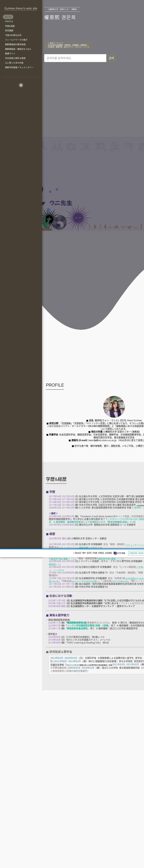The image size is (144, 868).
Task: Click the Eunhee Kwon's web site title
Action: click(21, 8)
